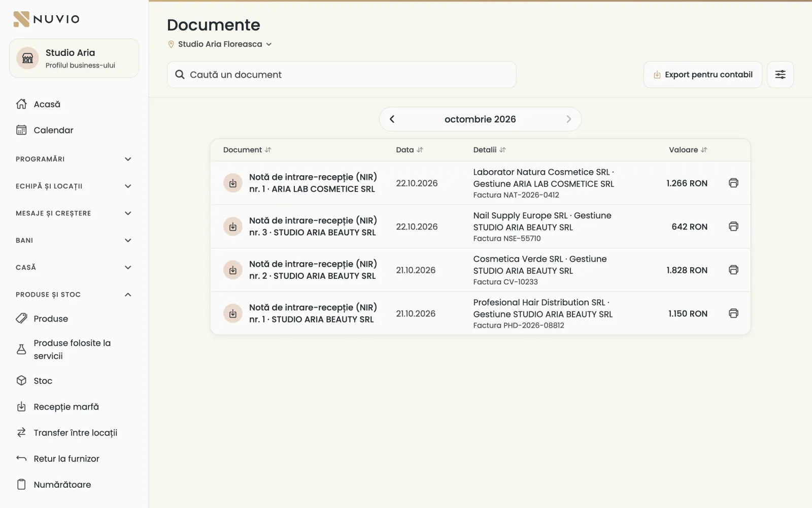The image size is (812, 508).
Task: Print the NIR for Factura NAT-2026-0412
Action: (733, 183)
